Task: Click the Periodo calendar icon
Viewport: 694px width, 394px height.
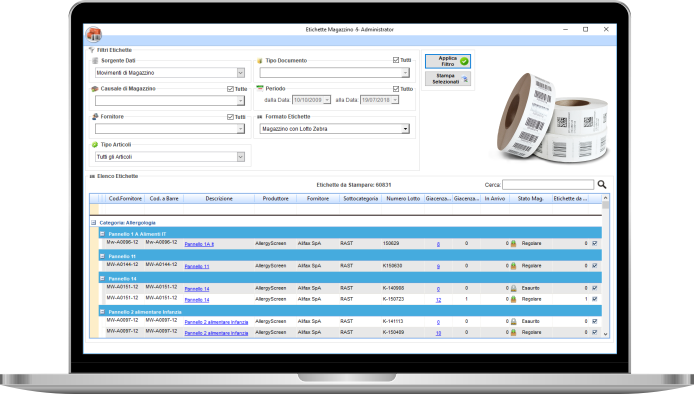Action: tap(260, 89)
